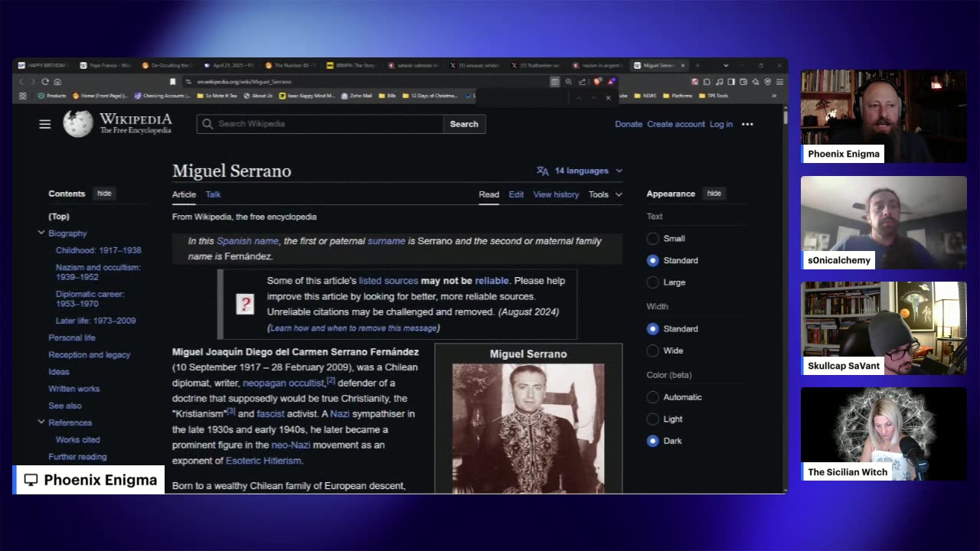Open the zoom magnifier icon in address bar
Image resolution: width=980 pixels, height=551 pixels.
(568, 82)
